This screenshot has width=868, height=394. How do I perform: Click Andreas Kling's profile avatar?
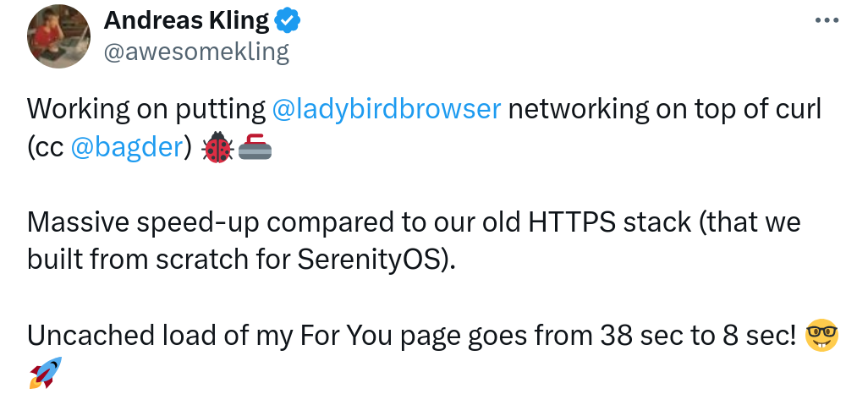pyautogui.click(x=59, y=36)
